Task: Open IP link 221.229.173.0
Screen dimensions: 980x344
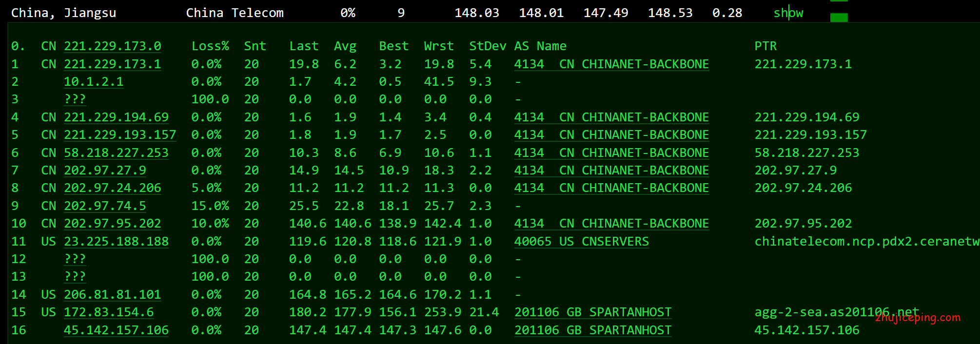Action: pyautogui.click(x=113, y=46)
